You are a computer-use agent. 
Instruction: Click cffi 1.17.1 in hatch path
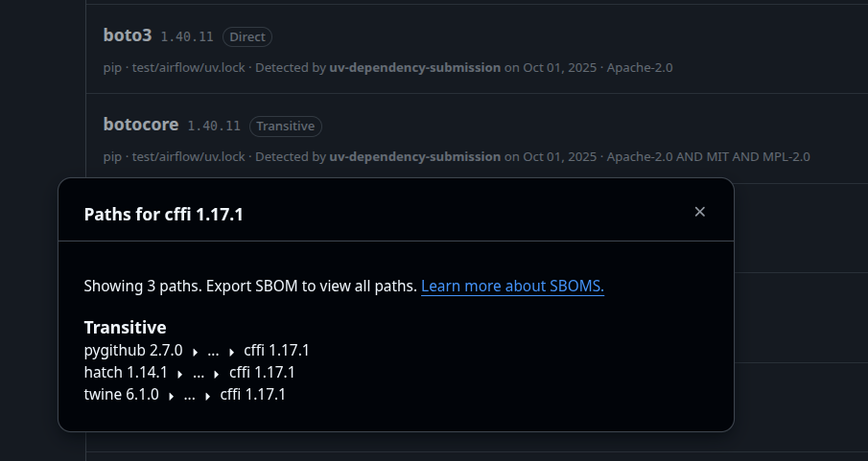pyautogui.click(x=262, y=373)
